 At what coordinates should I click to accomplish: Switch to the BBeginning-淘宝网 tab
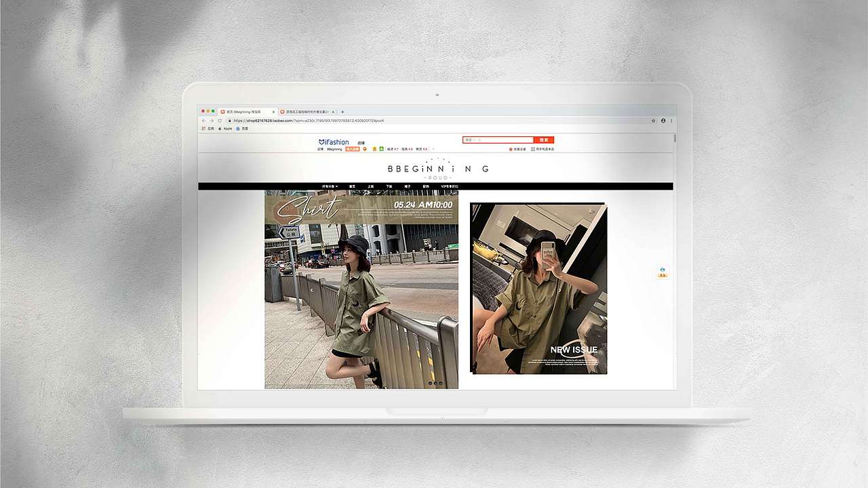coord(247,112)
